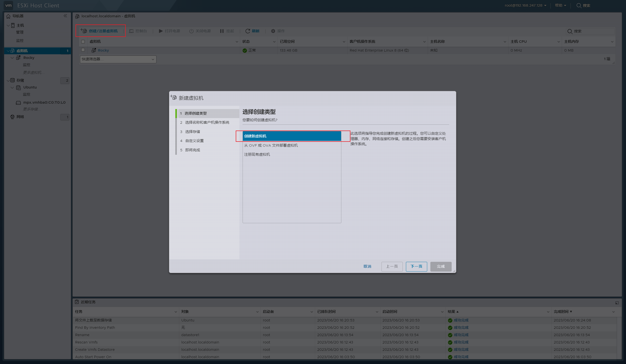Click the 完成 finish button
Viewport: 626px width, 364px height.
click(441, 266)
